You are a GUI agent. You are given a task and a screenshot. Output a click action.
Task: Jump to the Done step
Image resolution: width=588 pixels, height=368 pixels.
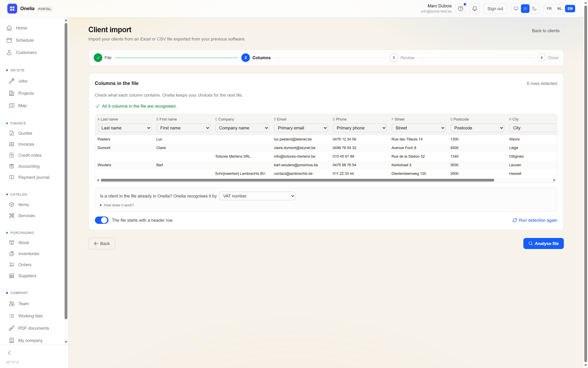click(x=548, y=58)
